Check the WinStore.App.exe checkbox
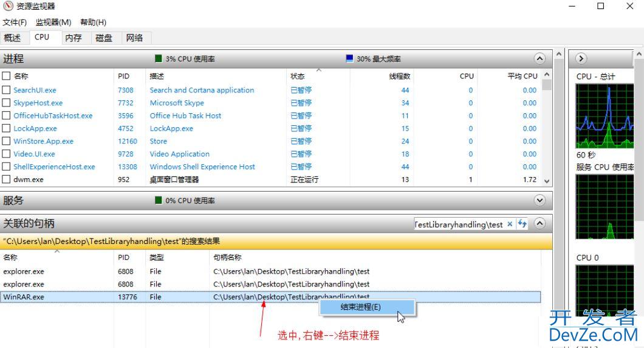 pyautogui.click(x=6, y=141)
